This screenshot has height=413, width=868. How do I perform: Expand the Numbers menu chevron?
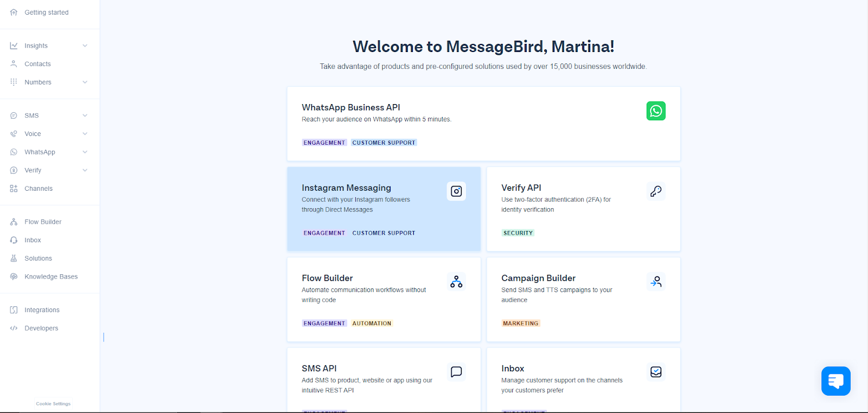tap(85, 82)
